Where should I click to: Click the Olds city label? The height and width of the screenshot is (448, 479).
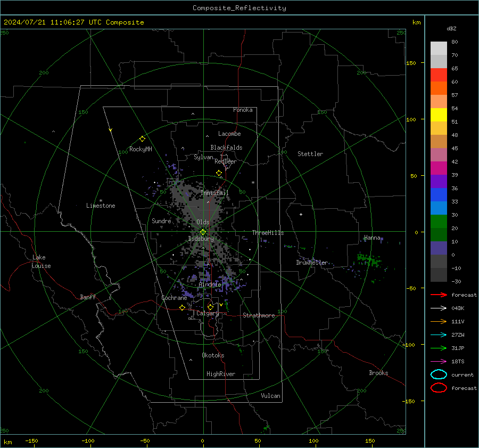coord(203,222)
